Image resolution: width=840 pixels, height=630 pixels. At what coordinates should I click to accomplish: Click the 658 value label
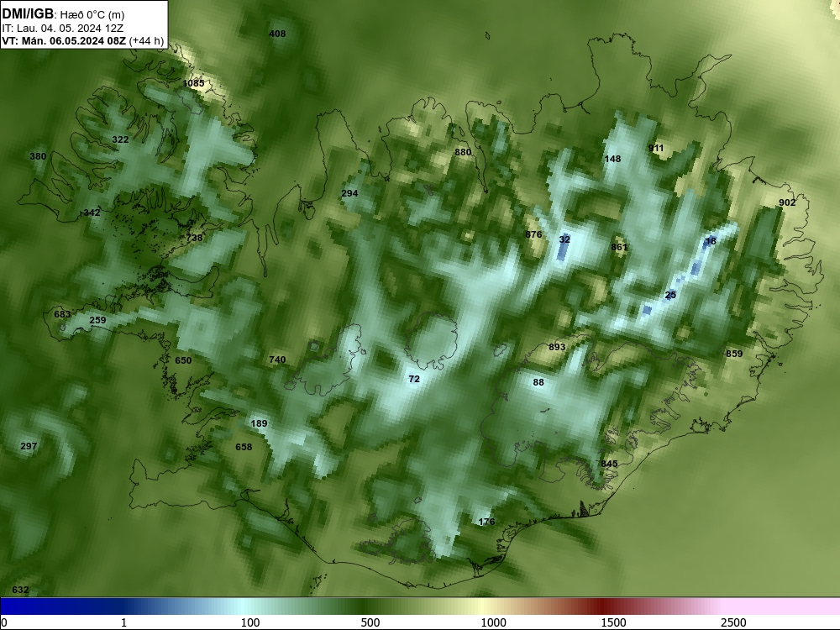tap(244, 447)
